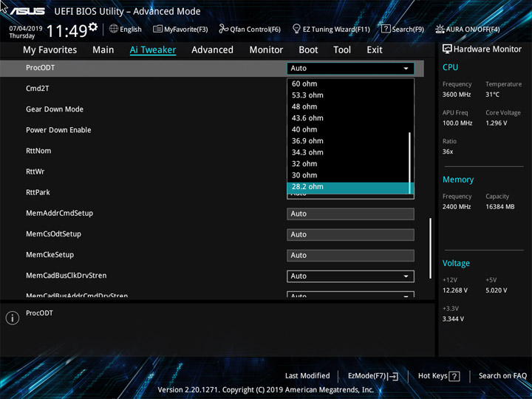Screen dimensions: 532x399
Task: Select the MemAddrCmdSetup label
Action: pyautogui.click(x=59, y=213)
